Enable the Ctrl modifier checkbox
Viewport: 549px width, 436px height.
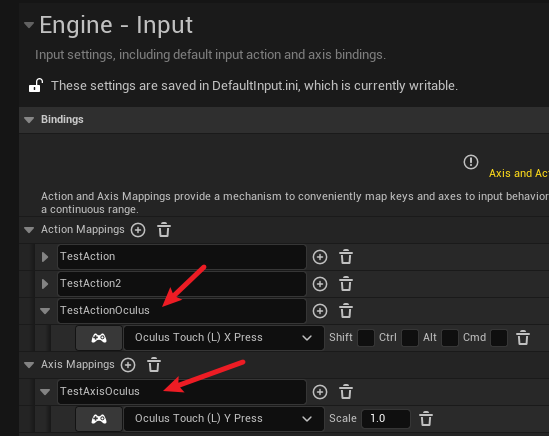(410, 338)
